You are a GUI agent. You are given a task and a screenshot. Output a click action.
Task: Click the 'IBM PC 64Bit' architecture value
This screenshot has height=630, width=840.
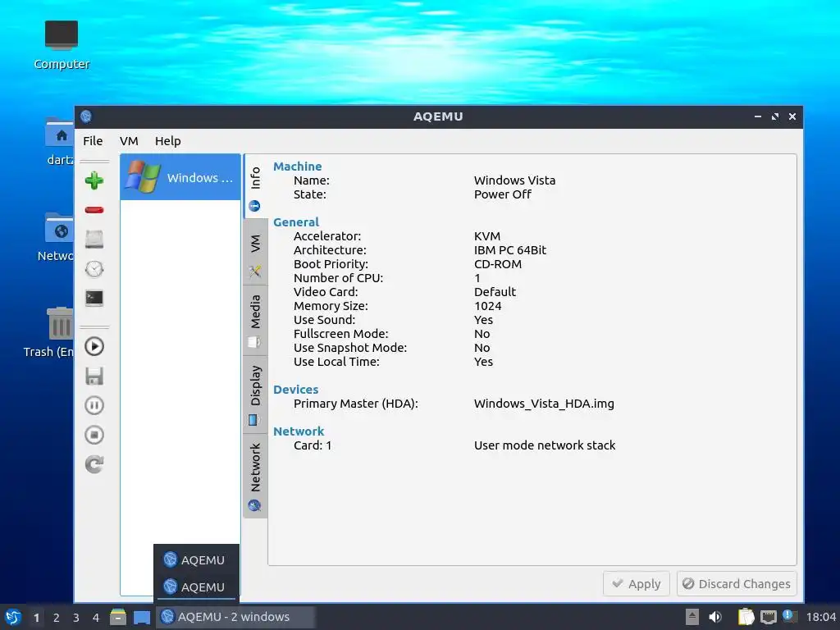(x=510, y=250)
